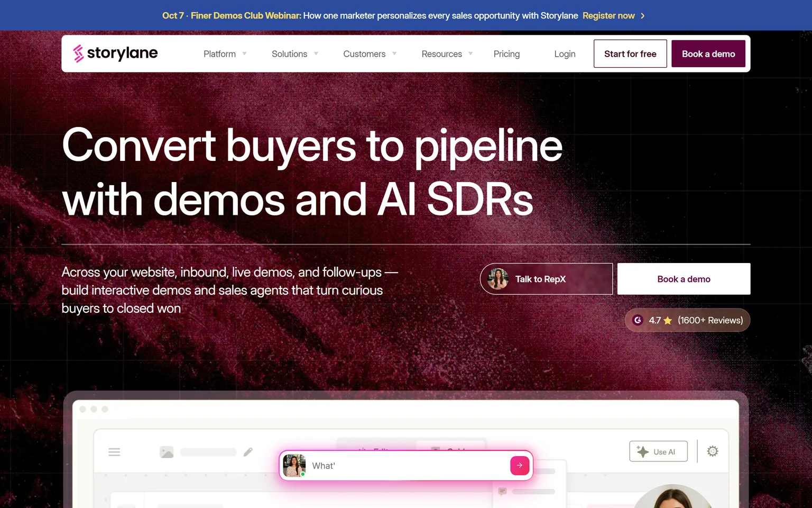Click the G2 logo in the reviews badge
The width and height of the screenshot is (812, 508).
tap(638, 320)
